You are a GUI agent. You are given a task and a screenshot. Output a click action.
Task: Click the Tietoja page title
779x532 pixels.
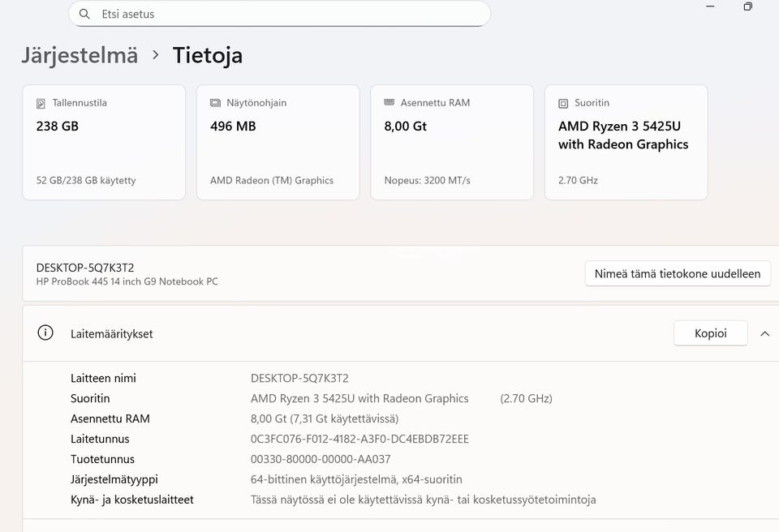[x=208, y=55]
